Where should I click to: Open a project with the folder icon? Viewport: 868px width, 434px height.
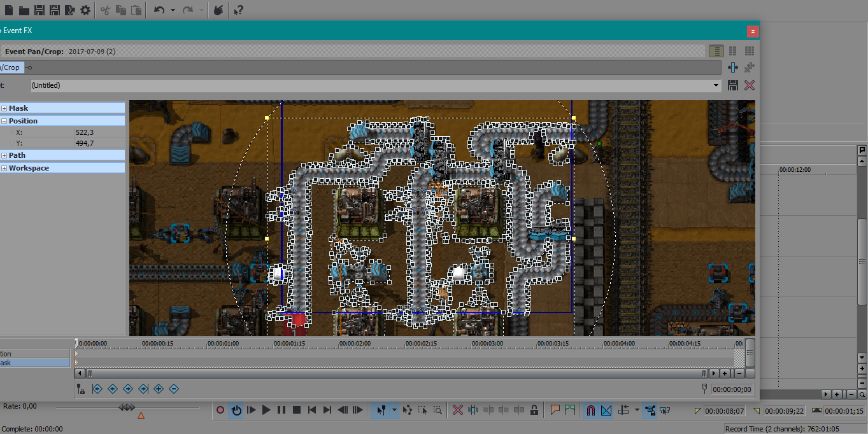tap(24, 10)
